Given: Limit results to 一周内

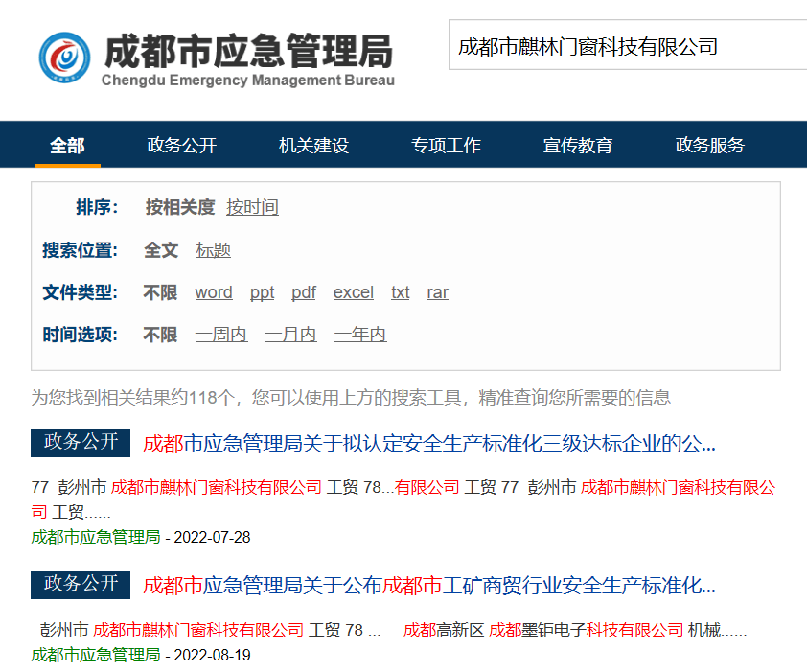Looking at the screenshot, I should click(x=221, y=335).
